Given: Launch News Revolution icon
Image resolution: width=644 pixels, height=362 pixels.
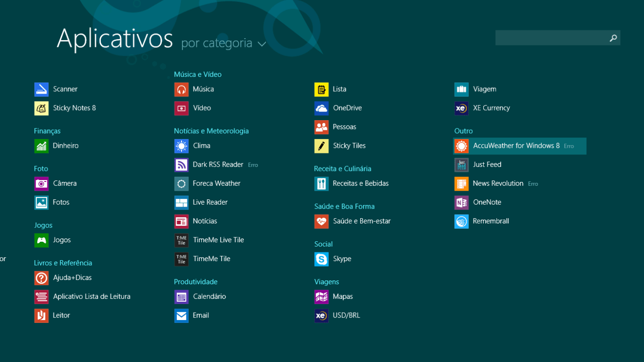Looking at the screenshot, I should point(462,183).
